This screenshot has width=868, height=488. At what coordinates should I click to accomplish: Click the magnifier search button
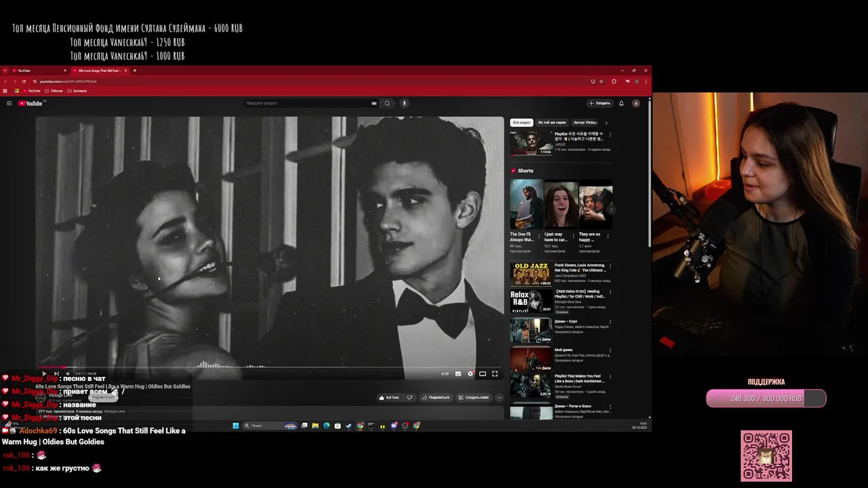tap(387, 103)
